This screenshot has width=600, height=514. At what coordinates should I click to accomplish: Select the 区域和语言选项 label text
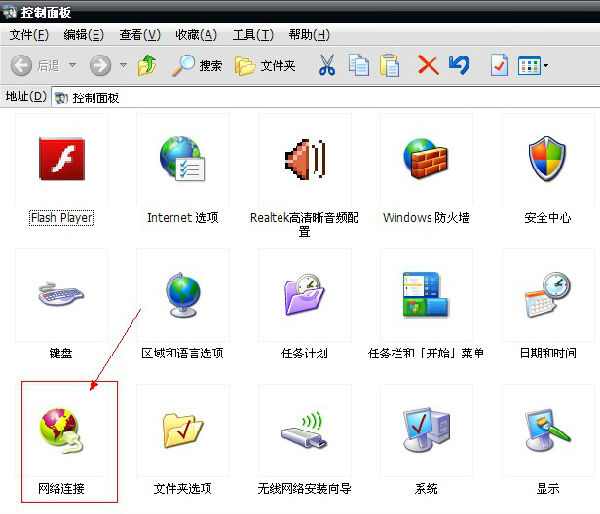click(x=183, y=353)
